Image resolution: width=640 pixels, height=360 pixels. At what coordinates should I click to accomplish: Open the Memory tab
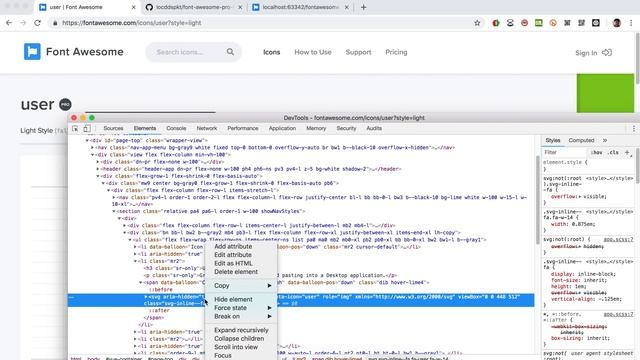coord(316,128)
